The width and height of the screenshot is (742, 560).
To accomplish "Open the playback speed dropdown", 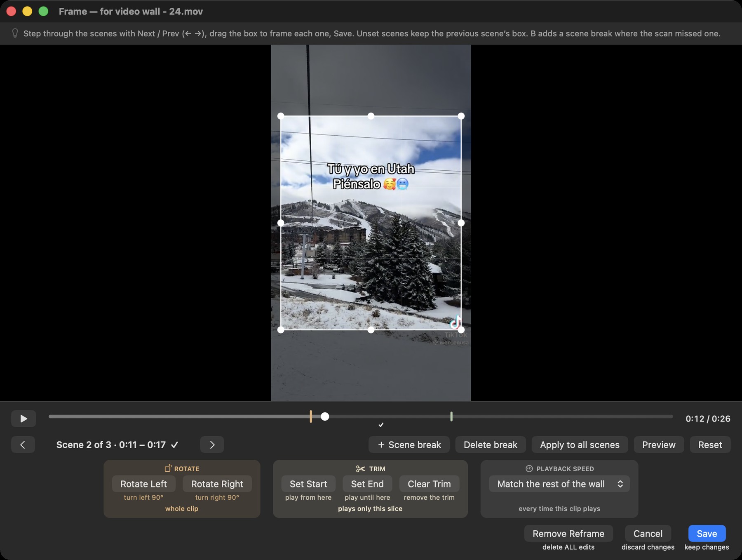I will (x=559, y=484).
